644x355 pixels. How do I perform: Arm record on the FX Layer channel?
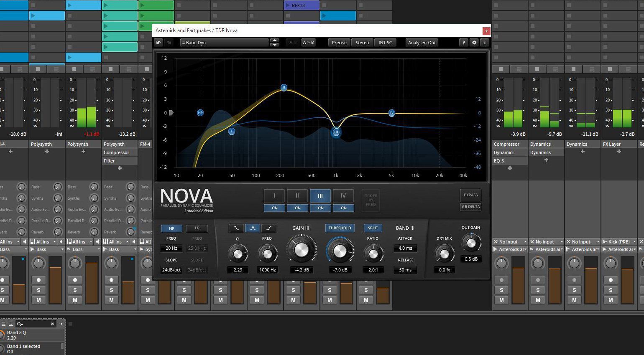click(611, 280)
